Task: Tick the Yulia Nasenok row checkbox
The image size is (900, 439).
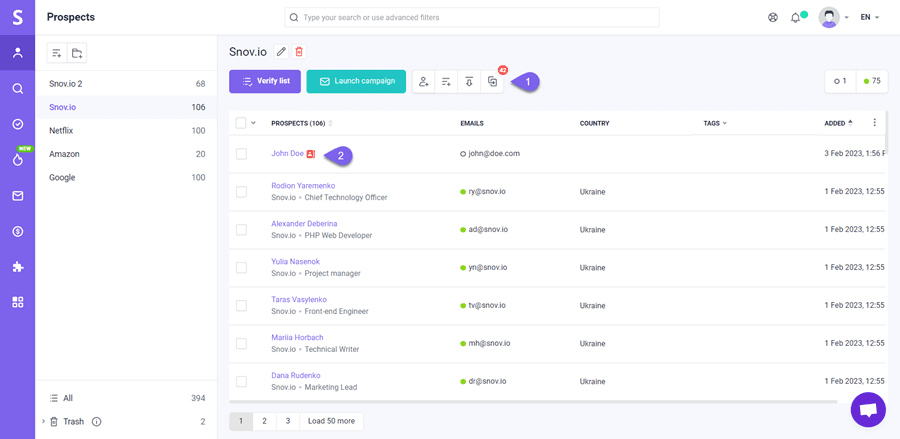Action: [241, 267]
